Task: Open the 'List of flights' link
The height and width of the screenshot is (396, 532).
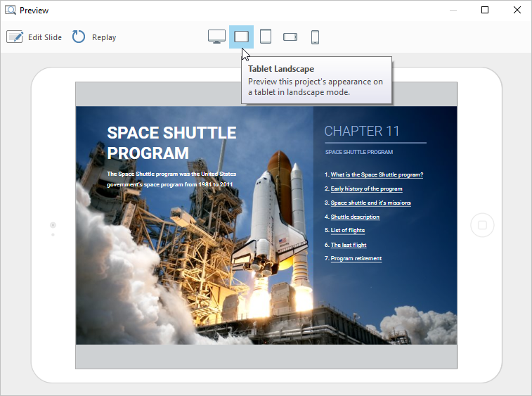Action: coord(347,230)
